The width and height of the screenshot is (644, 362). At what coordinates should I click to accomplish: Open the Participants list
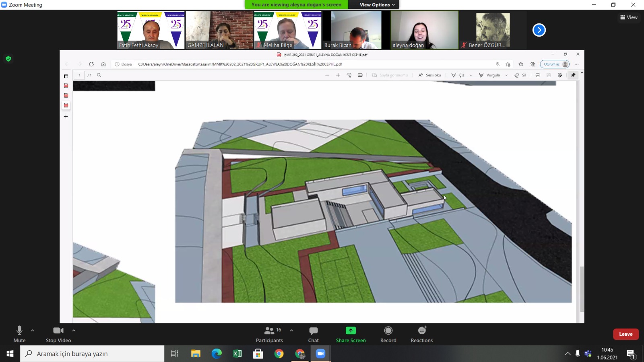269,334
